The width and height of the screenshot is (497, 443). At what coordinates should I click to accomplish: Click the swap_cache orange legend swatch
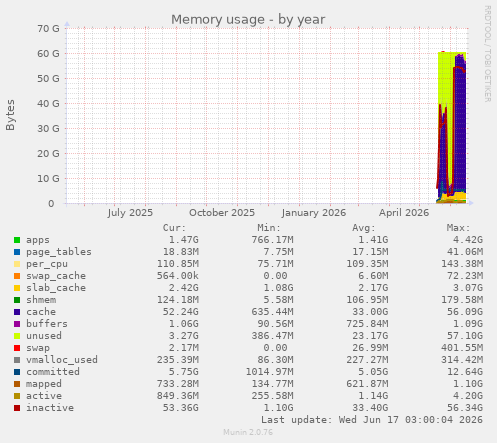pos(17,276)
